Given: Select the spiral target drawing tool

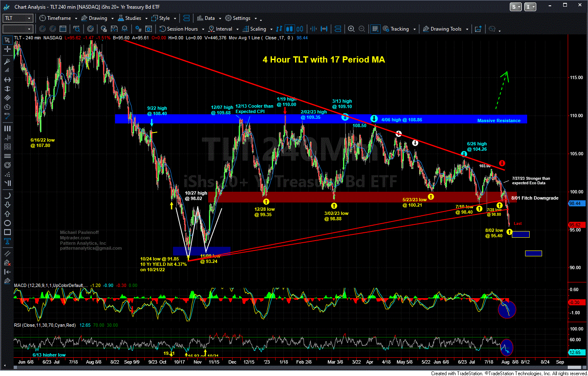Looking at the screenshot, I should pos(7,165).
